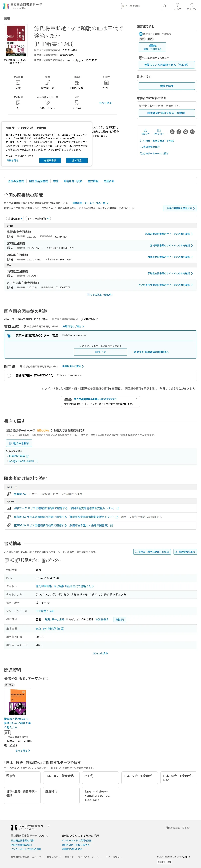Click the 著者 pen icon for 坂井孝一
The width and height of the screenshot is (201, 868).
[x=48, y=83]
